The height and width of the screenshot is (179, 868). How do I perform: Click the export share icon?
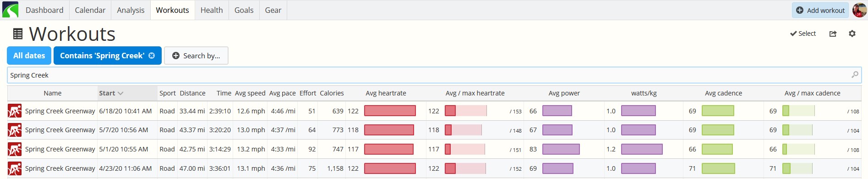tap(833, 34)
